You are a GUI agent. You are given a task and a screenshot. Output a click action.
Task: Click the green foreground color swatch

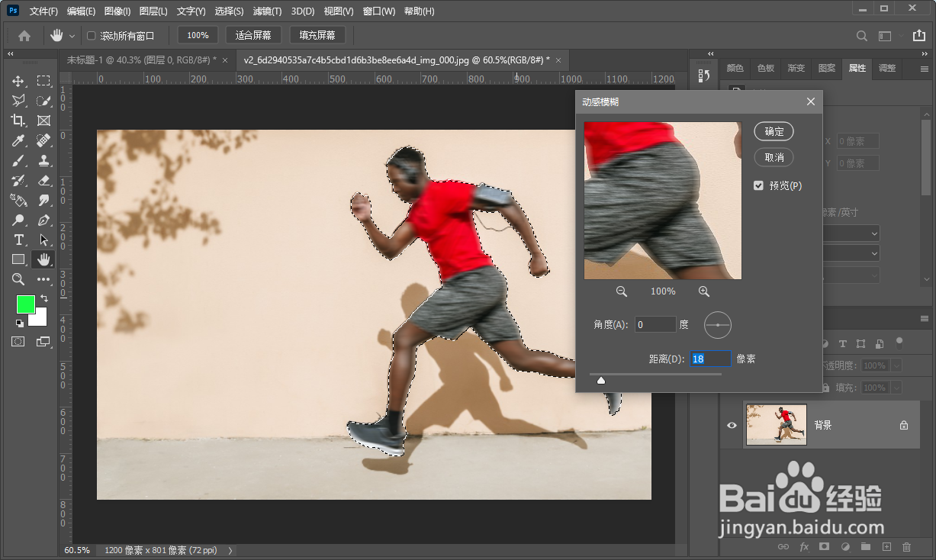(26, 304)
